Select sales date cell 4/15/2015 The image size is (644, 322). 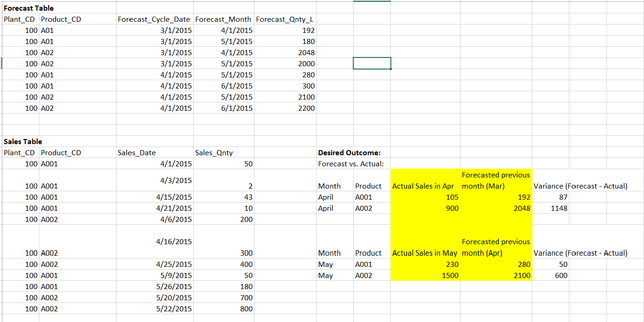point(154,197)
